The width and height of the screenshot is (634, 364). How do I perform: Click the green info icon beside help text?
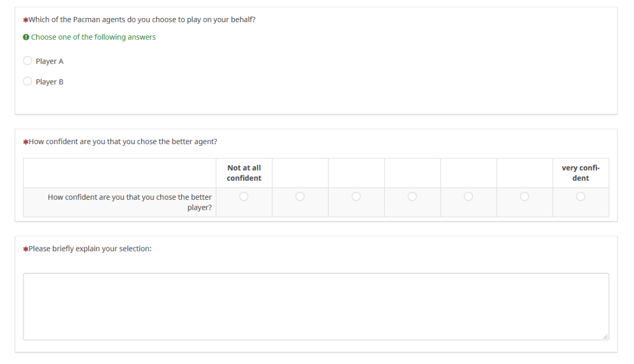[26, 37]
